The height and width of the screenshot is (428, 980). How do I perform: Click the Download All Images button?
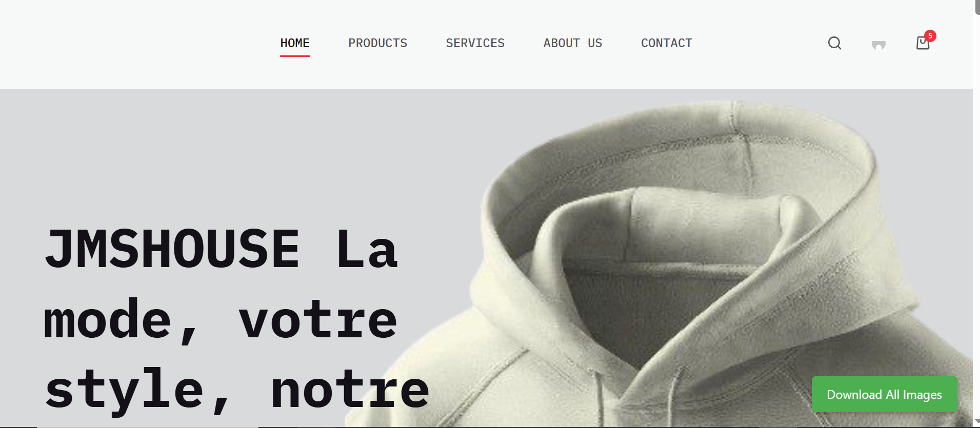coord(885,394)
